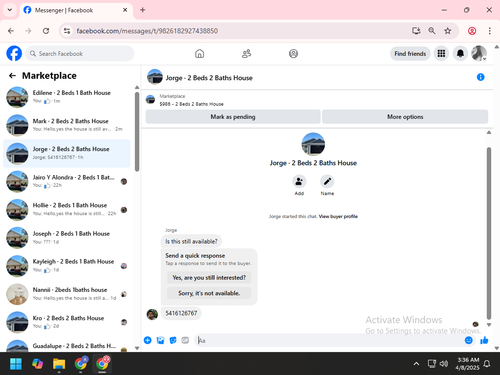The height and width of the screenshot is (375, 500).
Task: Open the volume speaker tray icon
Action: tap(444, 364)
